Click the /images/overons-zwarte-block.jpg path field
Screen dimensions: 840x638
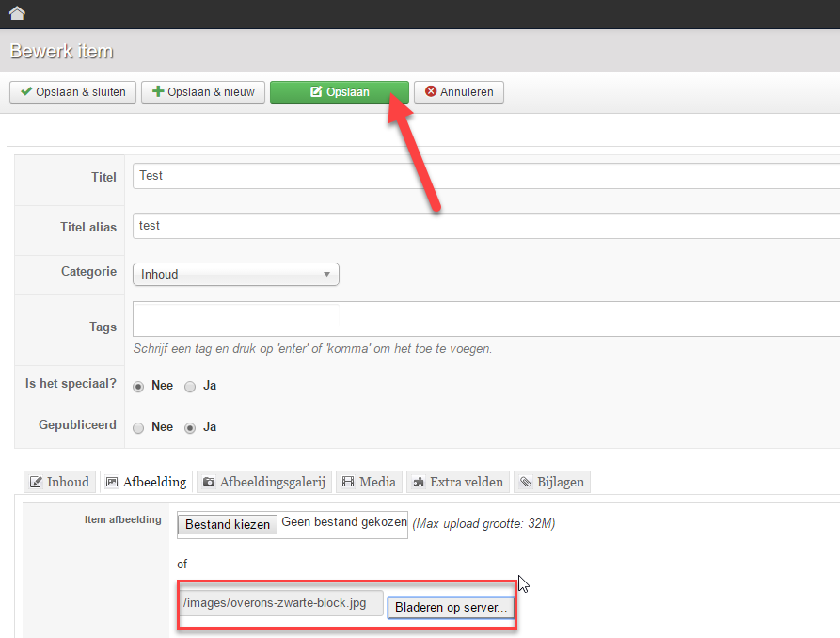pos(280,603)
